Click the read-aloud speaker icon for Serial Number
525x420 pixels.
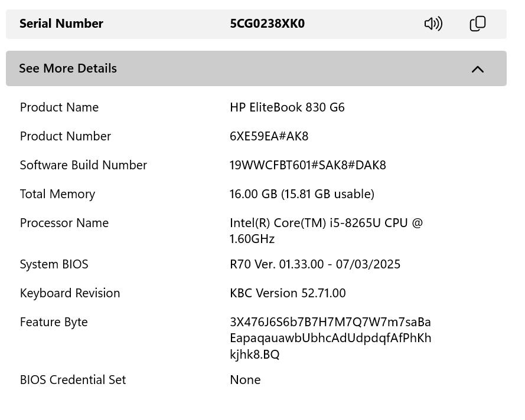(433, 24)
